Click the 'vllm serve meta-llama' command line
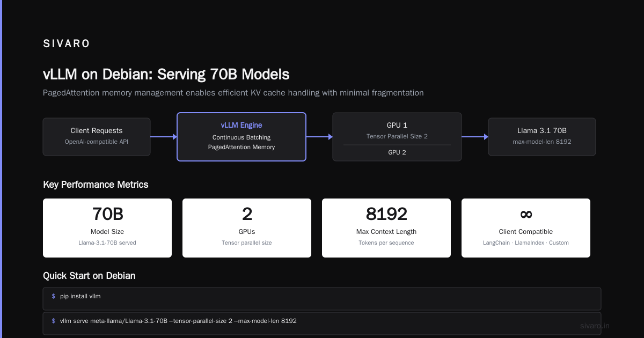 [178, 321]
